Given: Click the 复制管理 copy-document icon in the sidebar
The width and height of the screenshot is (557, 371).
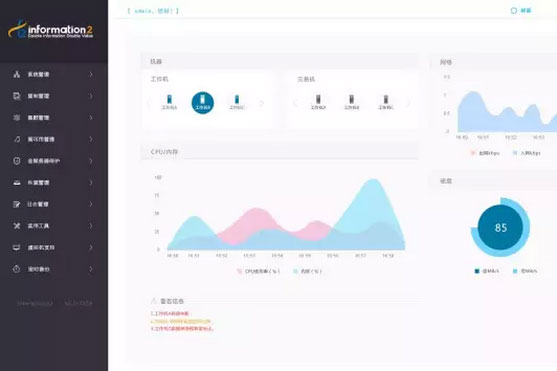Looking at the screenshot, I should click(x=17, y=96).
